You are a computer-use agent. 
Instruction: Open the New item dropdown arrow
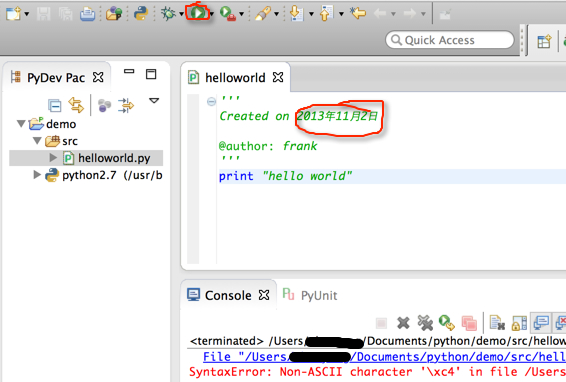(x=27, y=14)
